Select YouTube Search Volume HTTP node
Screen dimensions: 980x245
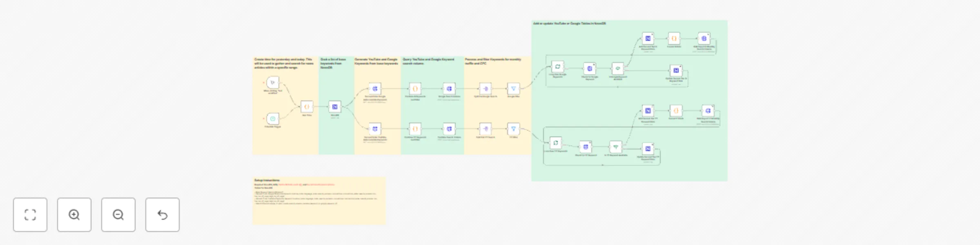coord(449,129)
